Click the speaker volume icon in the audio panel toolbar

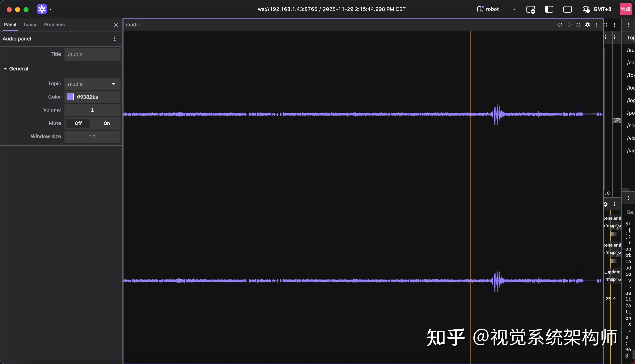click(559, 25)
